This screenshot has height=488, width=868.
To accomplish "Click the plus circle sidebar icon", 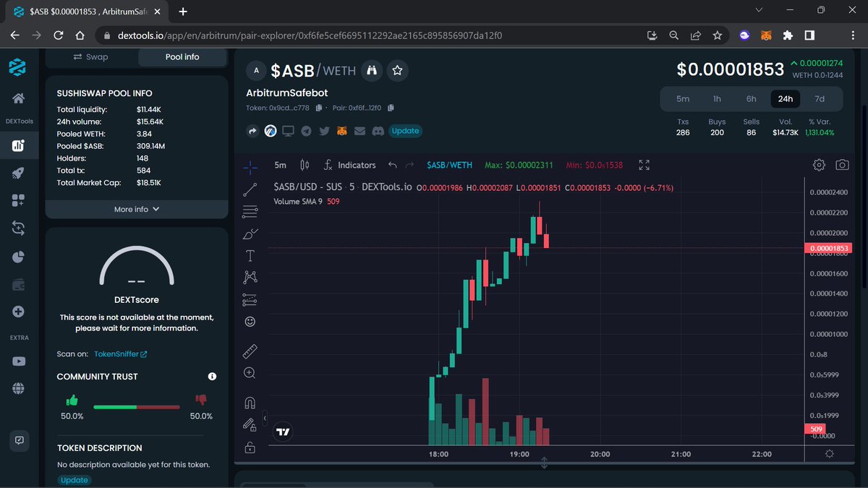I will 18,312.
